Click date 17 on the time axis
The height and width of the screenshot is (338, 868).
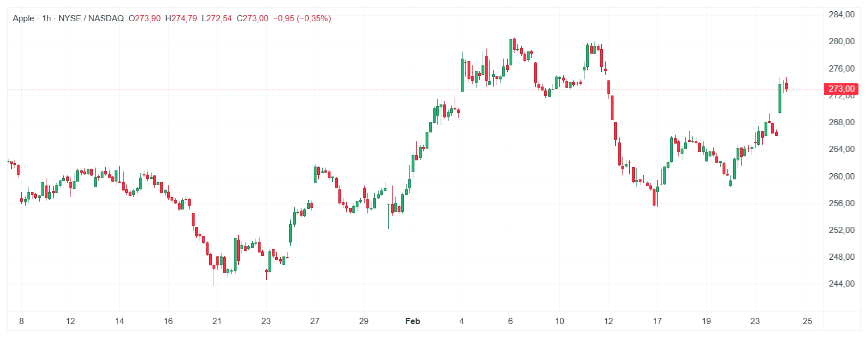point(657,321)
